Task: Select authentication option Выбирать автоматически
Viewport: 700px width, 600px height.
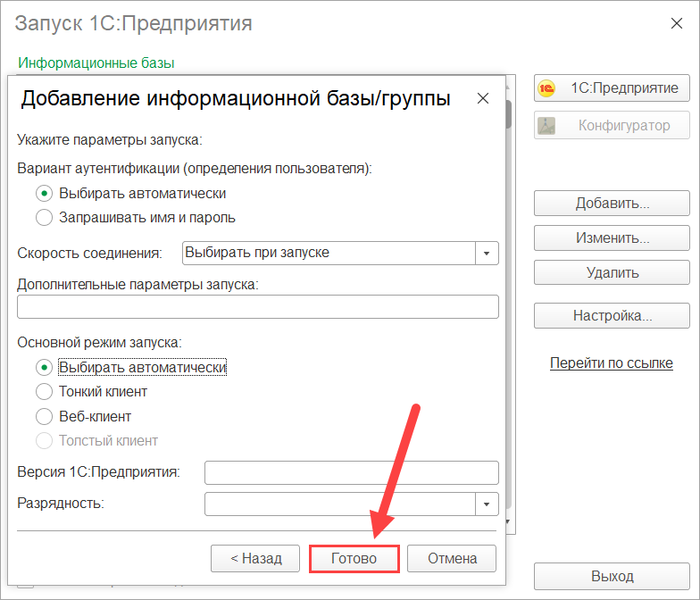Action: click(x=45, y=193)
